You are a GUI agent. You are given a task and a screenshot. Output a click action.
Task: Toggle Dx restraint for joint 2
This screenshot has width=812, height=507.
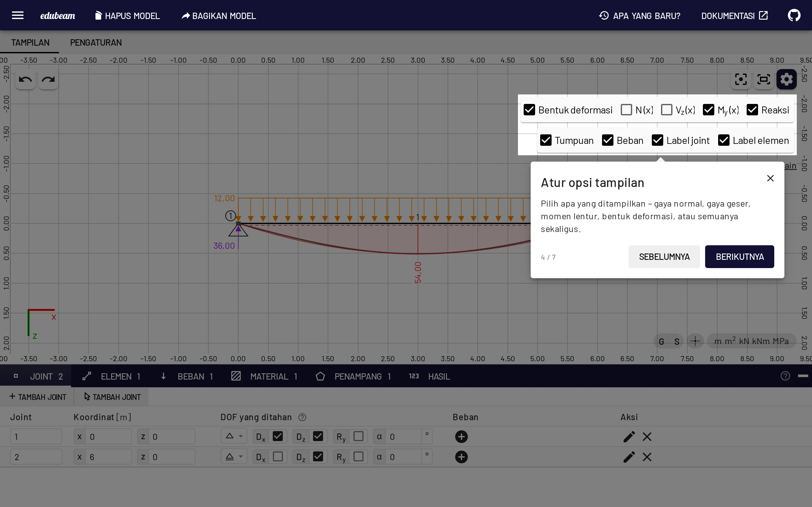click(x=278, y=457)
